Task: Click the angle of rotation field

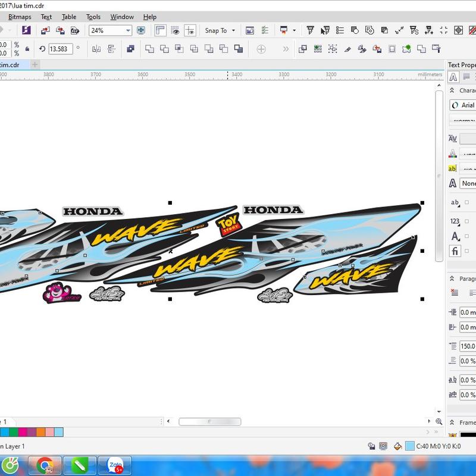Action: tap(61, 49)
